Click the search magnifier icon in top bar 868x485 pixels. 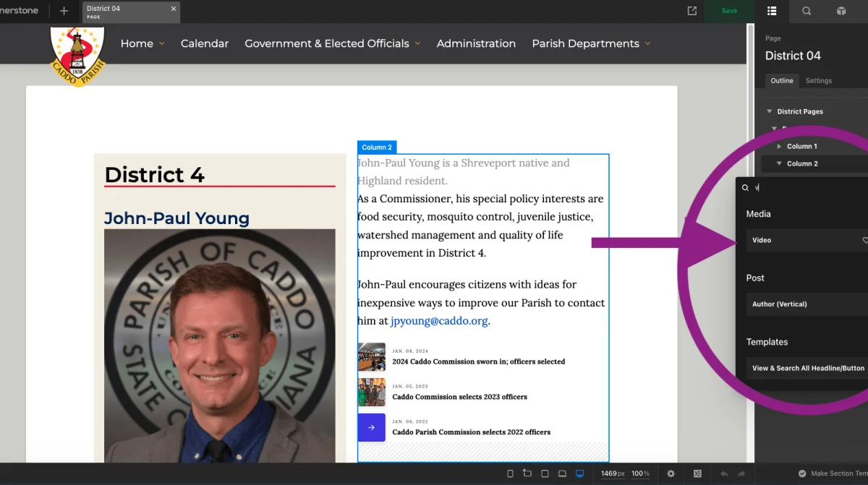click(807, 11)
